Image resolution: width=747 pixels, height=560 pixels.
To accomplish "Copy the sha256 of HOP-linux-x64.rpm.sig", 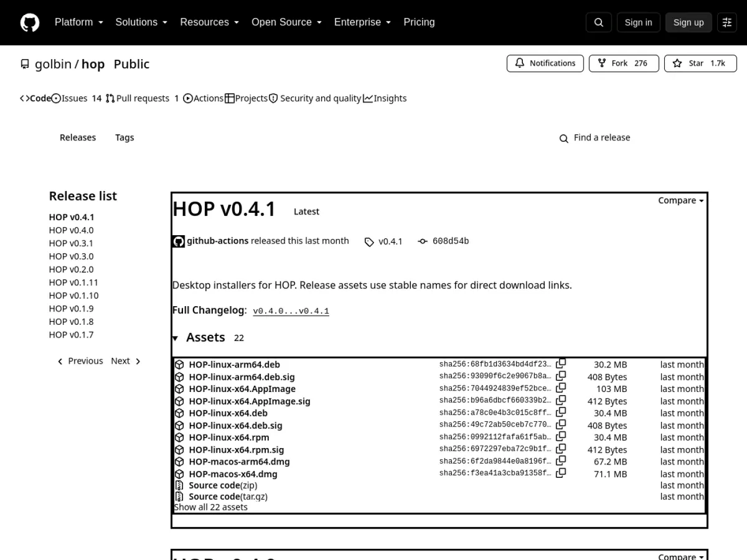I will pyautogui.click(x=561, y=449).
